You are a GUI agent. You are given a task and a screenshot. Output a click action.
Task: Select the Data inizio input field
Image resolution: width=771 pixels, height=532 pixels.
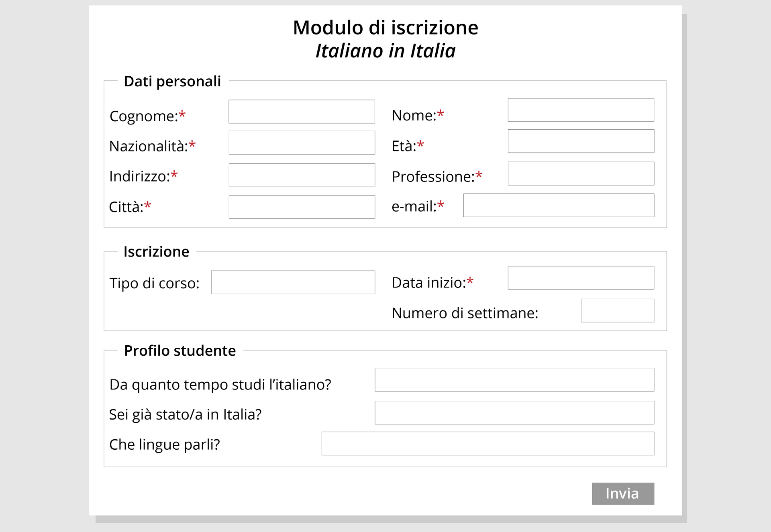click(x=581, y=278)
